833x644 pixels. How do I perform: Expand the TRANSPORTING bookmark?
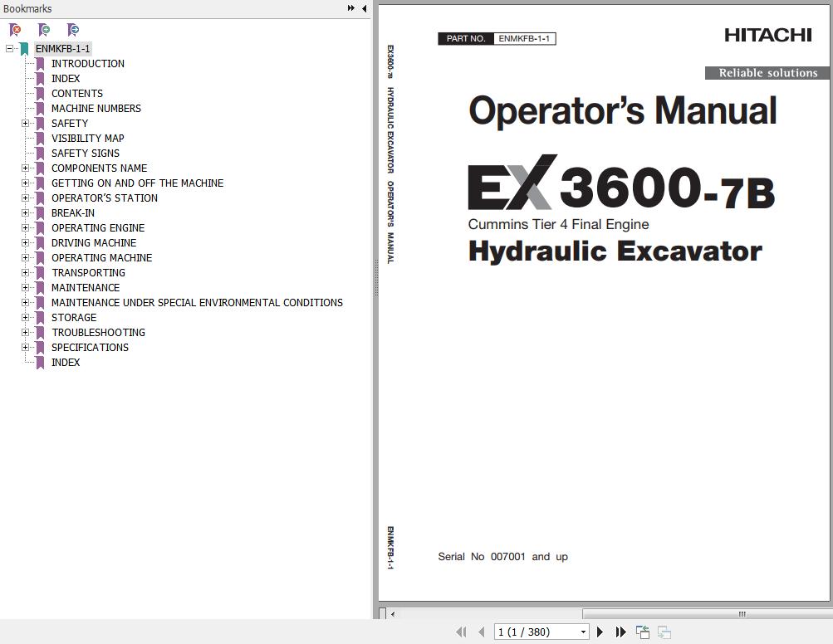tap(25, 272)
